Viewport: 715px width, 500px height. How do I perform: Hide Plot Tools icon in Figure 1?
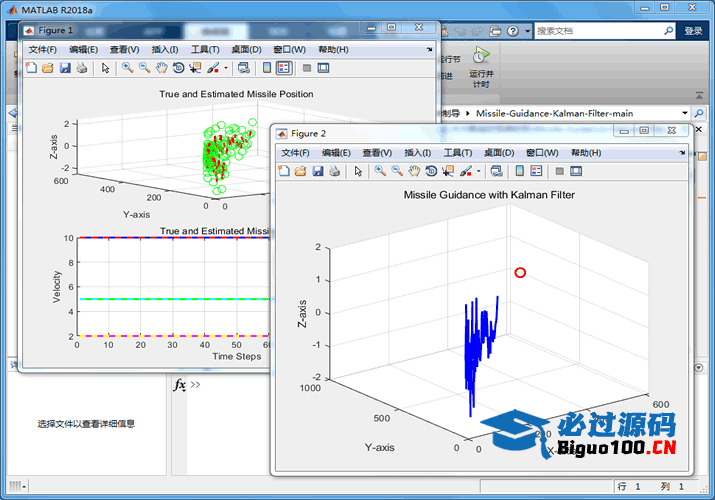point(307,68)
